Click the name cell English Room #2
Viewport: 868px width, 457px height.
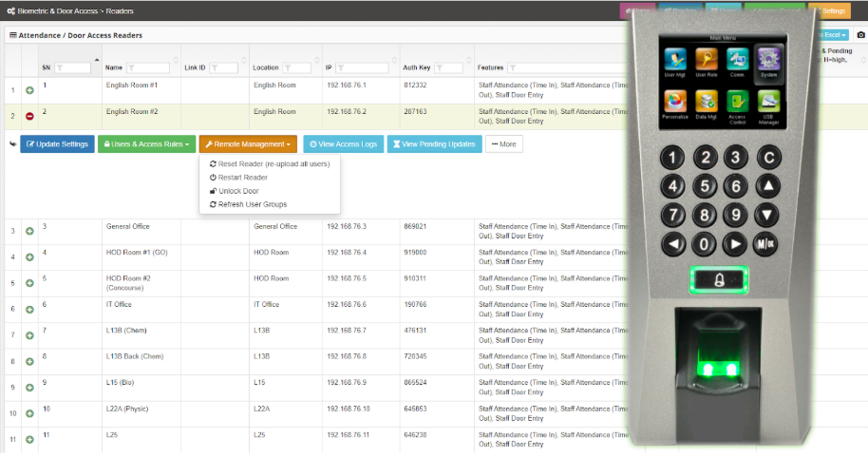coord(132,111)
